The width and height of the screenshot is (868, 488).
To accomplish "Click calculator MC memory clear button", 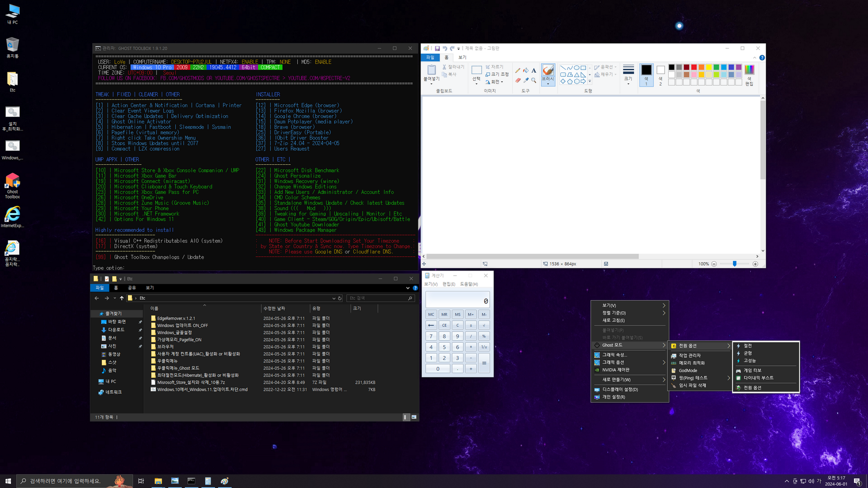I will point(431,314).
